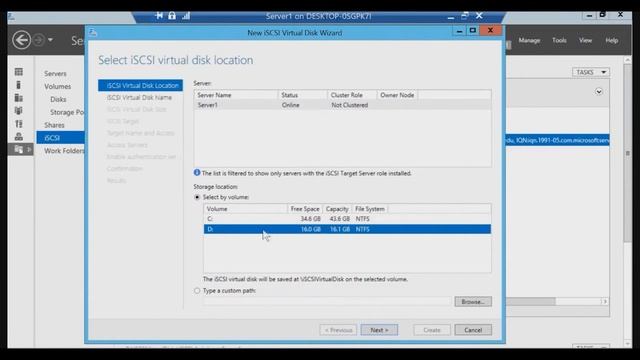Click the signal strength icon on connection bar
Screen dimensions: 640x360
coord(186,16)
